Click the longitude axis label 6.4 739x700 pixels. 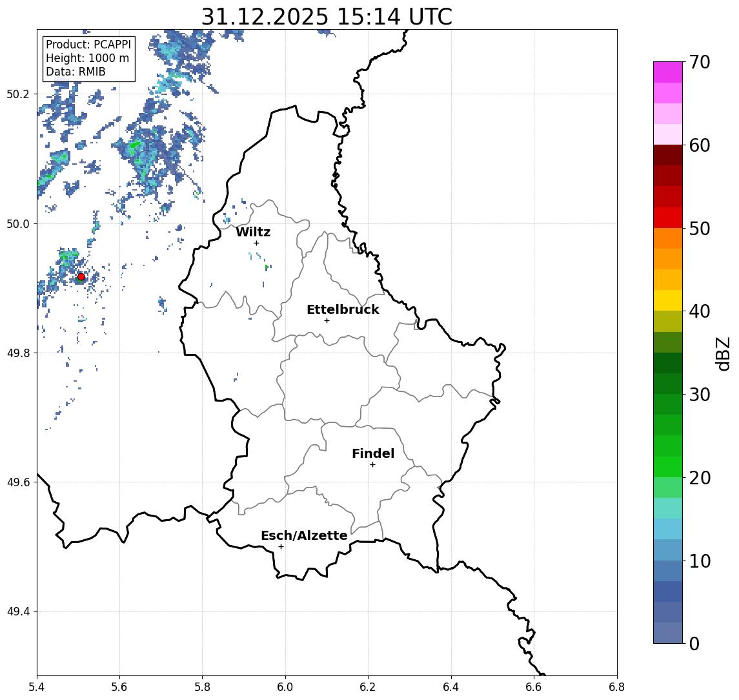pyautogui.click(x=451, y=687)
